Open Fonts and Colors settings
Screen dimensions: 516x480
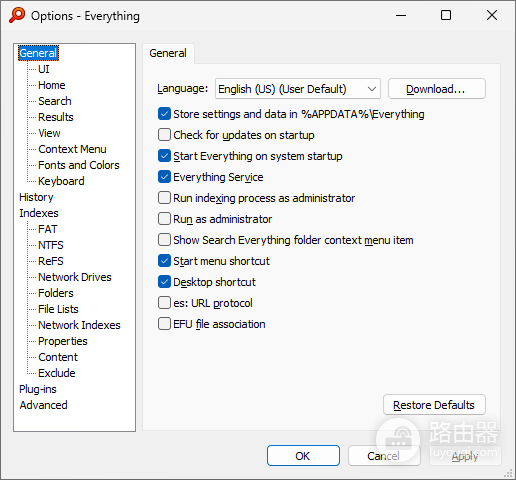[x=79, y=165]
